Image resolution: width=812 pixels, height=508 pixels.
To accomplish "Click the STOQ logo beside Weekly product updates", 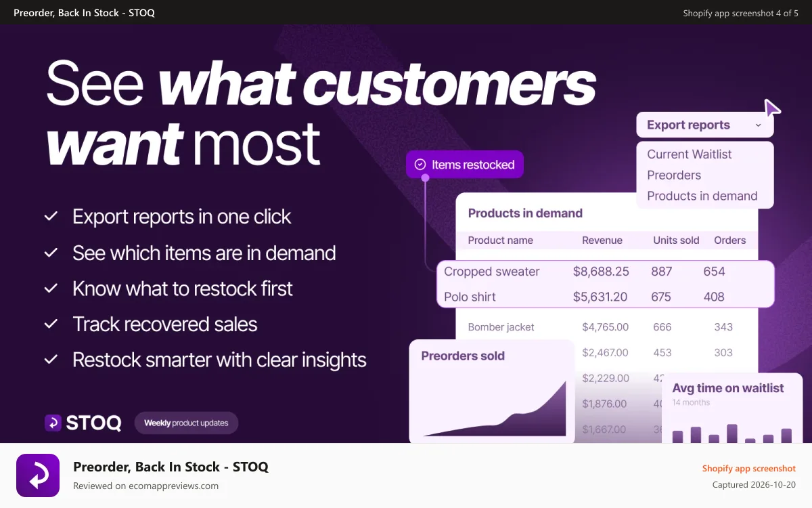I will click(x=83, y=423).
